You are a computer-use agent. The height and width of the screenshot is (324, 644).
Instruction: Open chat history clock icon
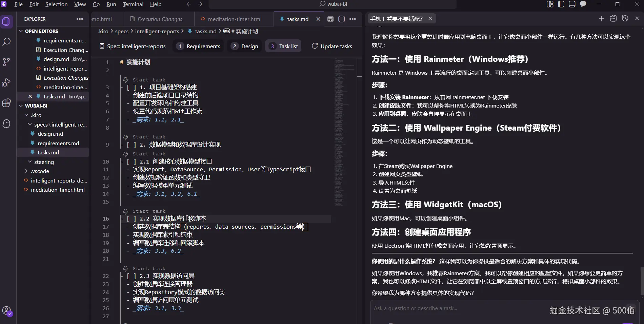625,18
